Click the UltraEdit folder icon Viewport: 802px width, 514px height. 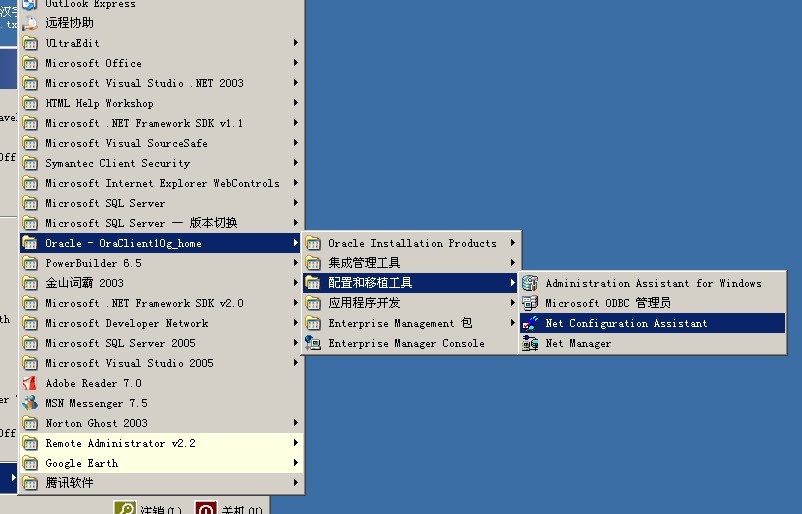coord(30,43)
